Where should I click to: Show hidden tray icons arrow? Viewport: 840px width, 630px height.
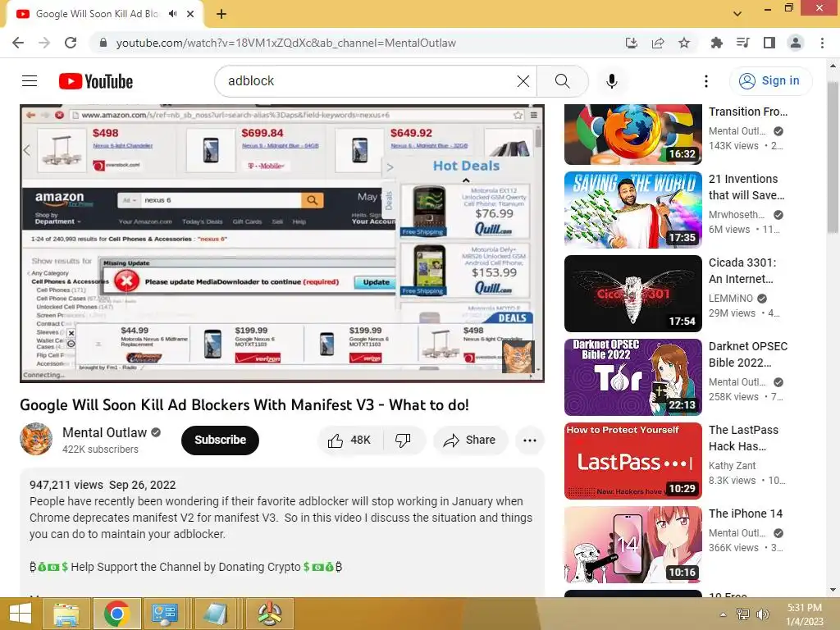[x=723, y=614]
